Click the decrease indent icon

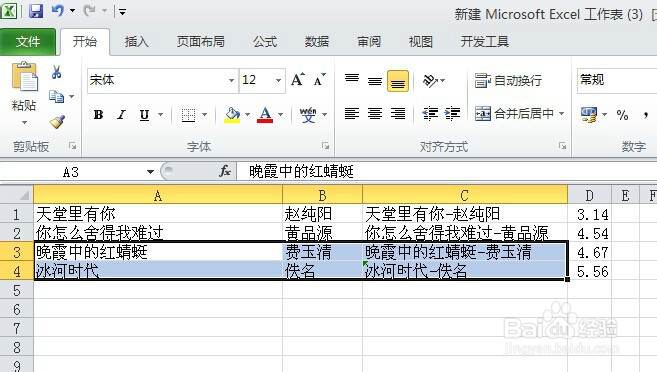[430, 113]
